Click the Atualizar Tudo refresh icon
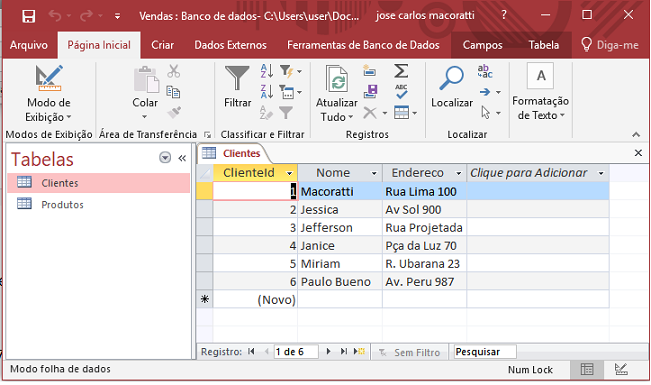Screen dimensions: 651x385 click(337, 78)
